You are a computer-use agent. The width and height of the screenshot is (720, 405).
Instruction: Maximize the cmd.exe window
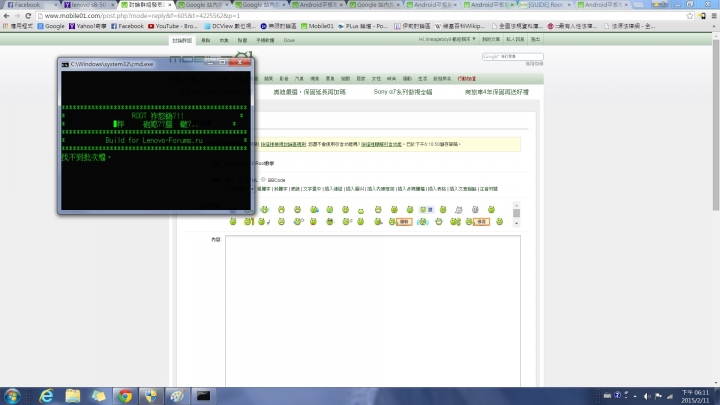point(222,62)
